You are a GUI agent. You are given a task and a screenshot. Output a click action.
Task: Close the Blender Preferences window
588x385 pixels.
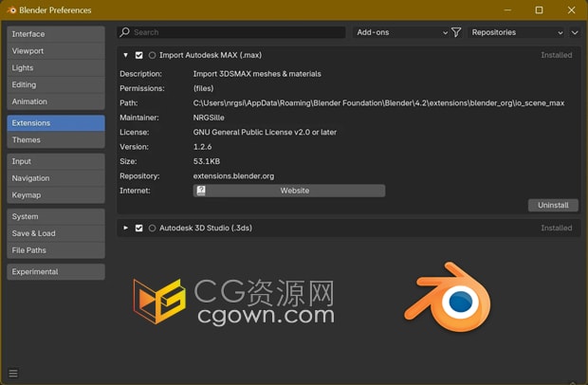click(571, 10)
